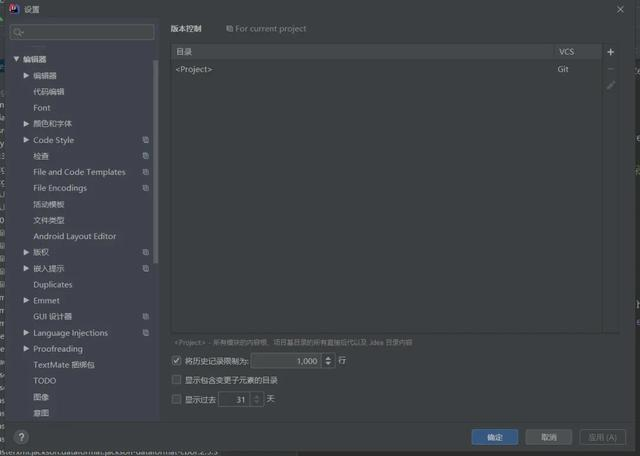Click the 确定 button

pyautogui.click(x=495, y=437)
